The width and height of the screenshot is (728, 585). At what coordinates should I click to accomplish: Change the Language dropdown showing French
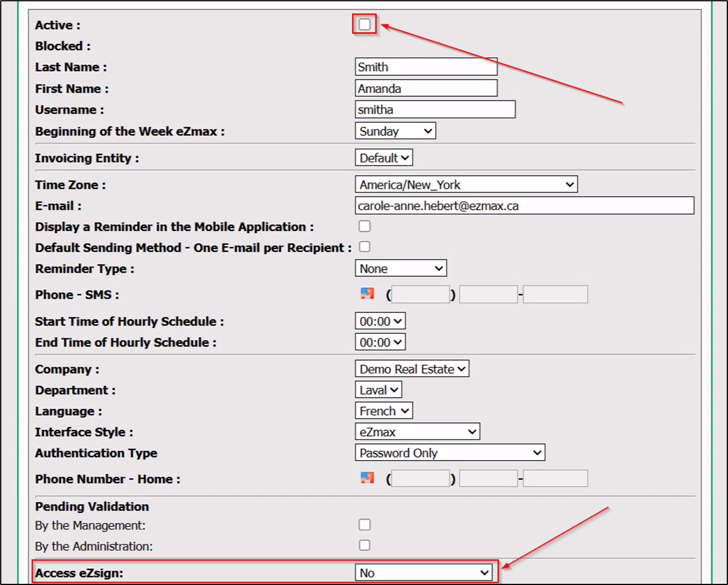pyautogui.click(x=384, y=411)
